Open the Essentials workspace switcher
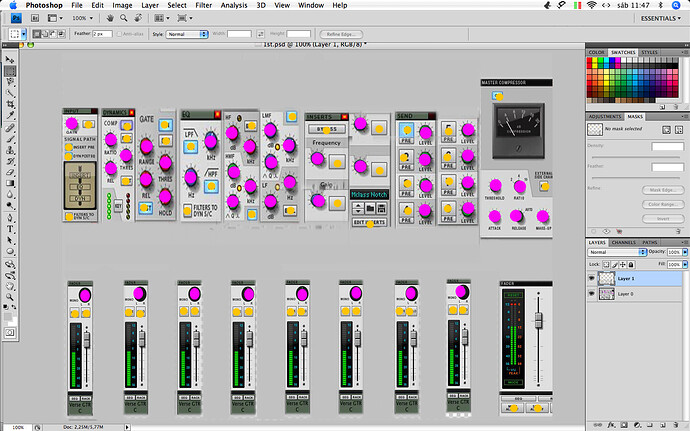The image size is (690, 431). pyautogui.click(x=661, y=18)
